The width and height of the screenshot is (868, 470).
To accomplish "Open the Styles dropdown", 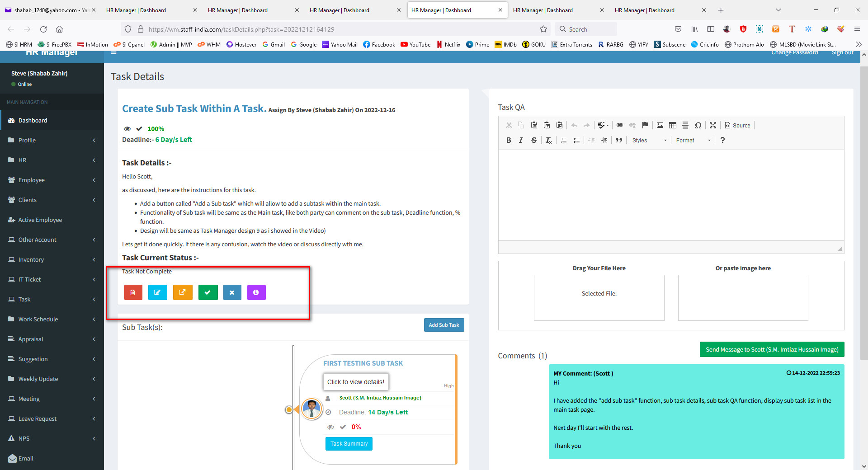I will coord(649,141).
